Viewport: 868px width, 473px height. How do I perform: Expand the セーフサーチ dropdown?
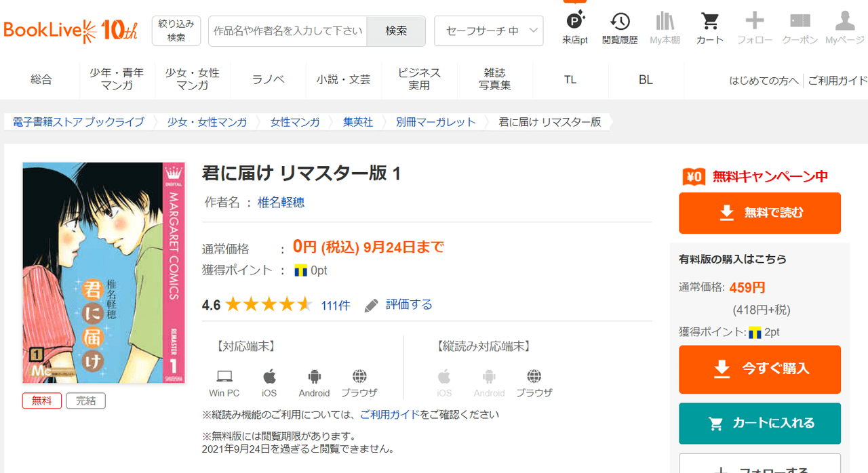(488, 31)
